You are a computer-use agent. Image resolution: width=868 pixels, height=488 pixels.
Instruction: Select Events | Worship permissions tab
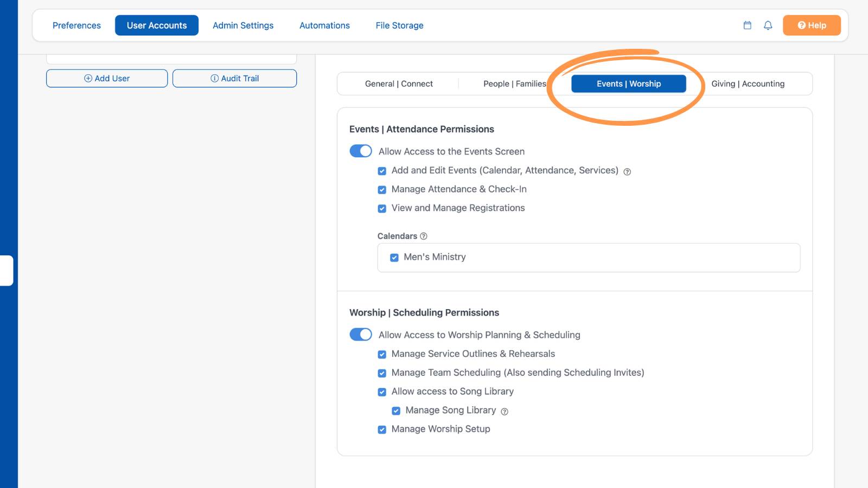[x=629, y=84]
